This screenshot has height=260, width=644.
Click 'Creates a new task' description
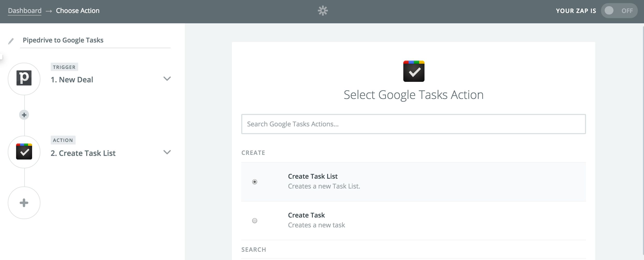click(317, 225)
